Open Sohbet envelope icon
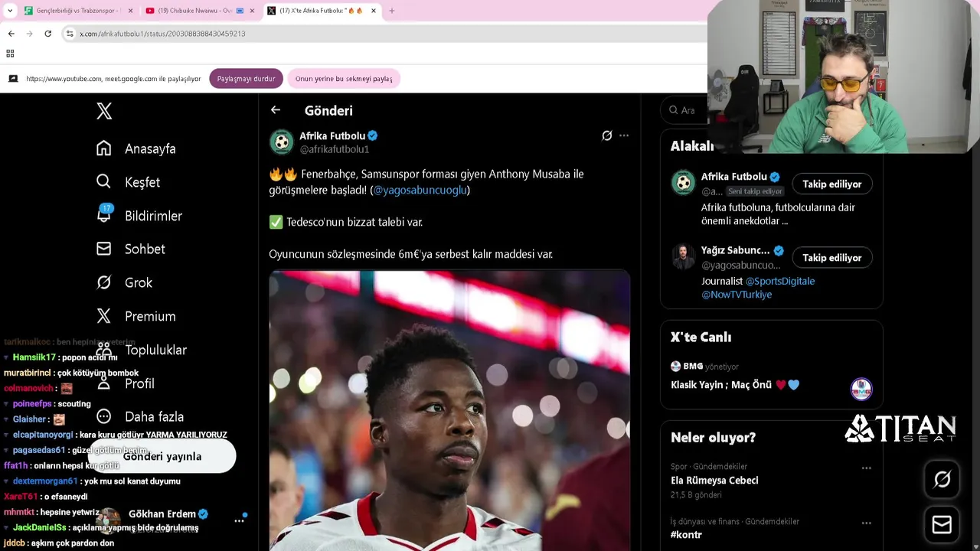980x551 pixels. 104,249
